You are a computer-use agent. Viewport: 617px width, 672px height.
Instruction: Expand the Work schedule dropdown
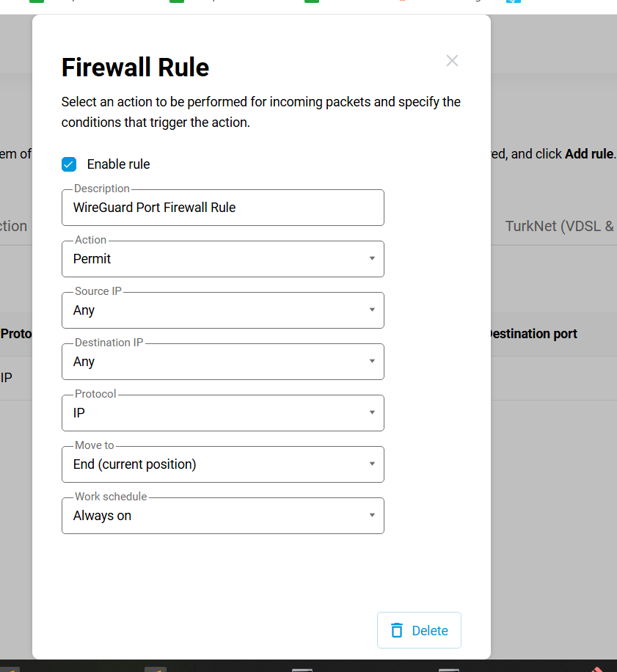pyautogui.click(x=223, y=516)
